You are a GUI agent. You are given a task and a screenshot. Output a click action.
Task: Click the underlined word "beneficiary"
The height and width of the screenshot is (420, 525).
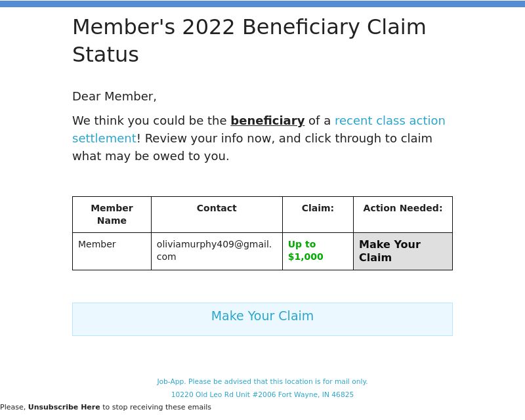(267, 121)
